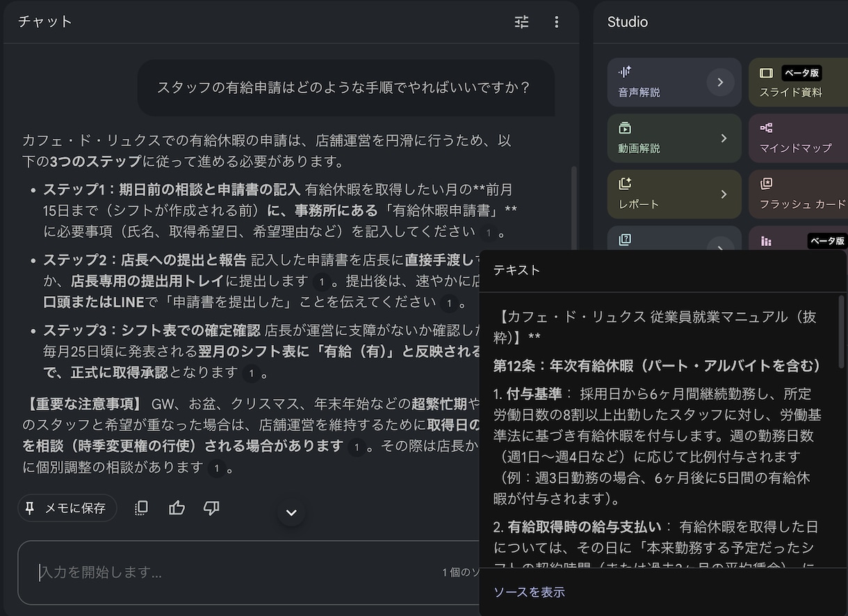The width and height of the screenshot is (848, 616).
Task: Click the マインドマップ card label
Action: pos(795,148)
